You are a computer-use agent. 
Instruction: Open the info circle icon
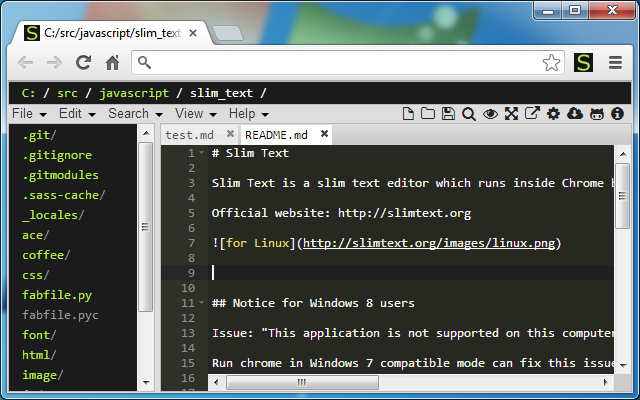click(618, 113)
